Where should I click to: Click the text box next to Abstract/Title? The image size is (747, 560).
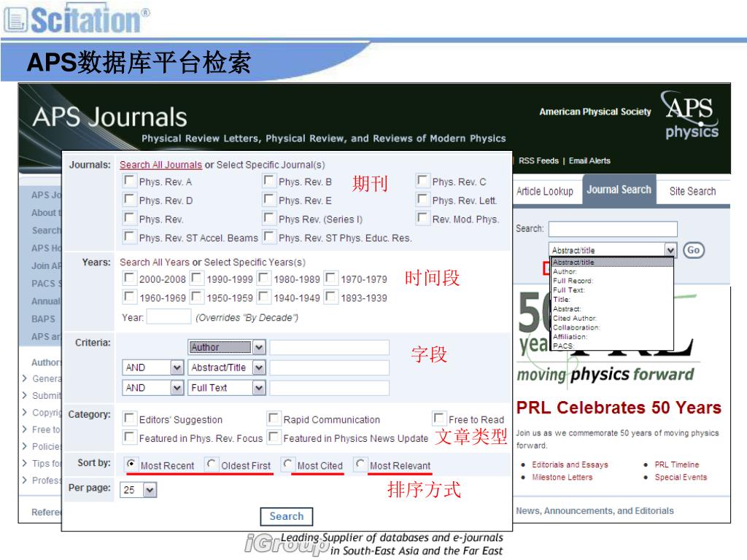329,367
